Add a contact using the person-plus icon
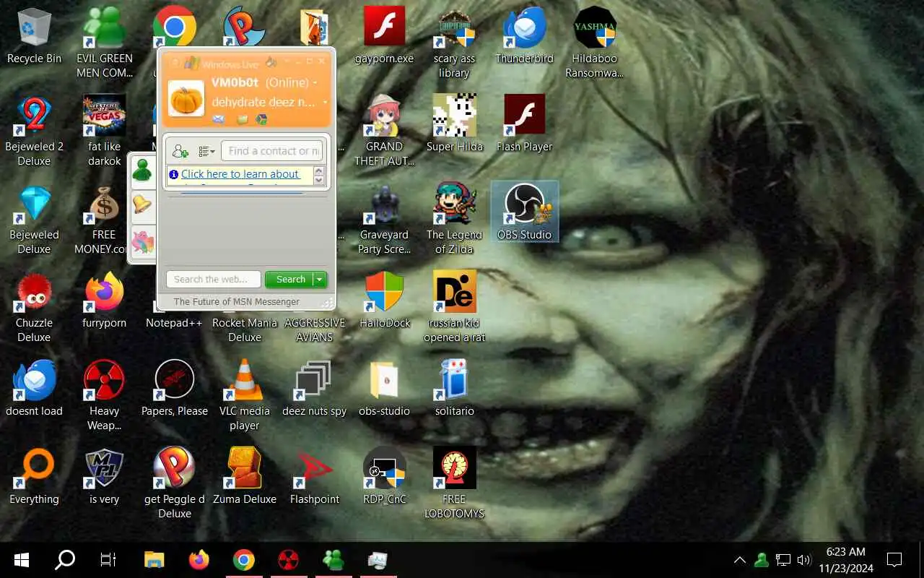 tap(180, 151)
